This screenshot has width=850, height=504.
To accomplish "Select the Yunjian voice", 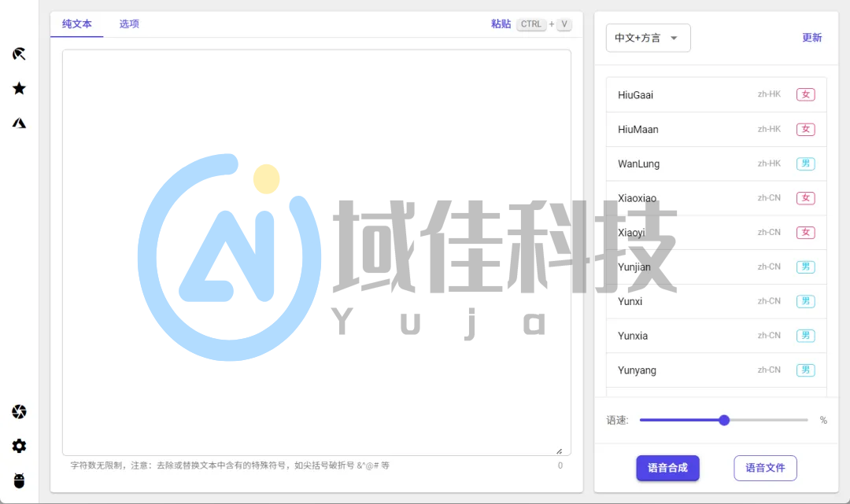I will coord(716,267).
